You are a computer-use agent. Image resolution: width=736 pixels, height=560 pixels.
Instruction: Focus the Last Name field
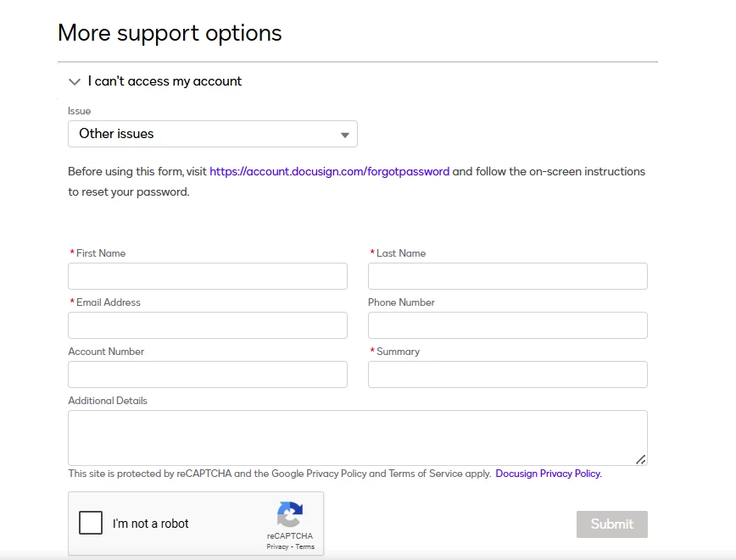(508, 276)
